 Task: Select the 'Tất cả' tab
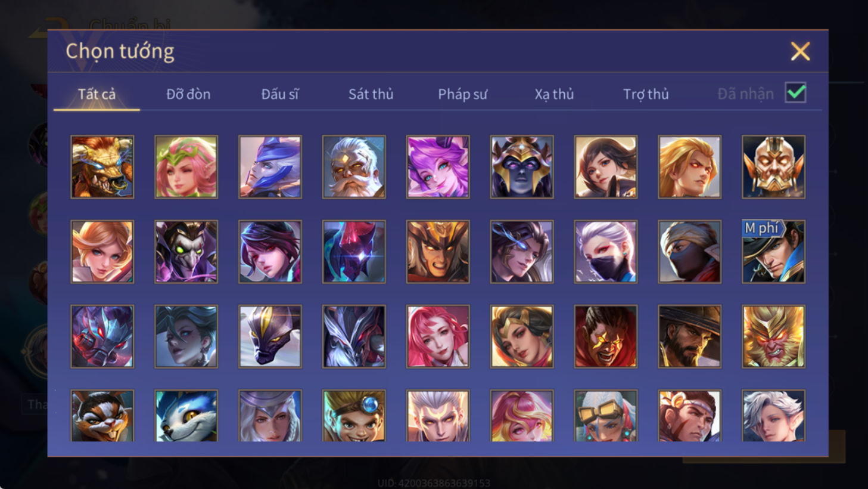pyautogui.click(x=97, y=94)
